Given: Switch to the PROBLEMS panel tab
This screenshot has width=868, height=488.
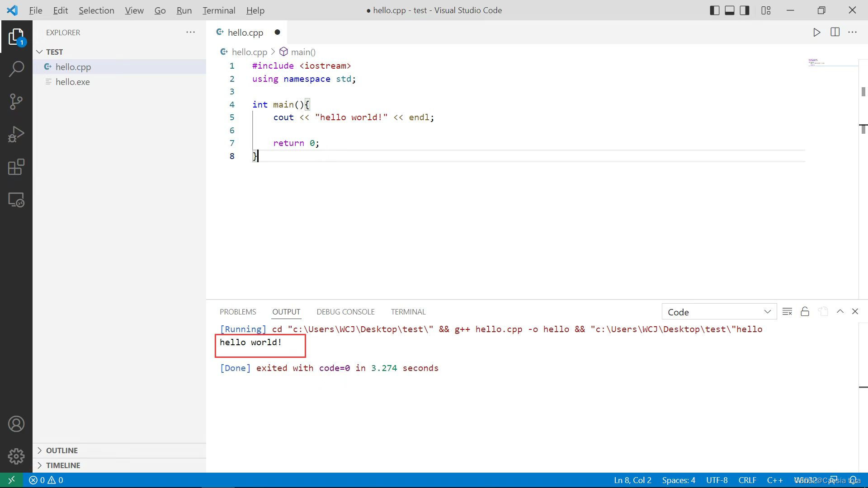Looking at the screenshot, I should (x=238, y=312).
